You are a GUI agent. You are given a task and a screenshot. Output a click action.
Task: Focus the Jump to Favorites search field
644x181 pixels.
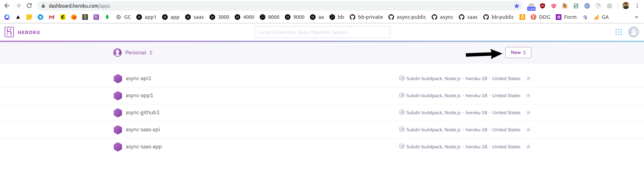322,32
